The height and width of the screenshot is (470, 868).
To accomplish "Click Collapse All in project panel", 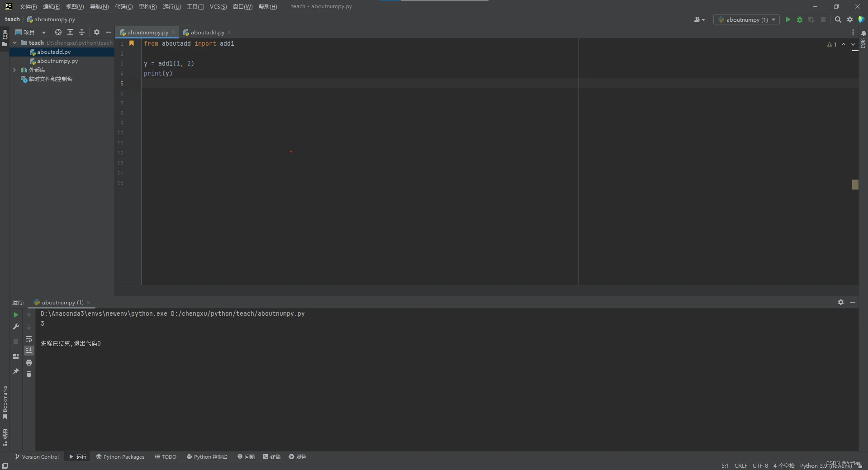I will (82, 32).
